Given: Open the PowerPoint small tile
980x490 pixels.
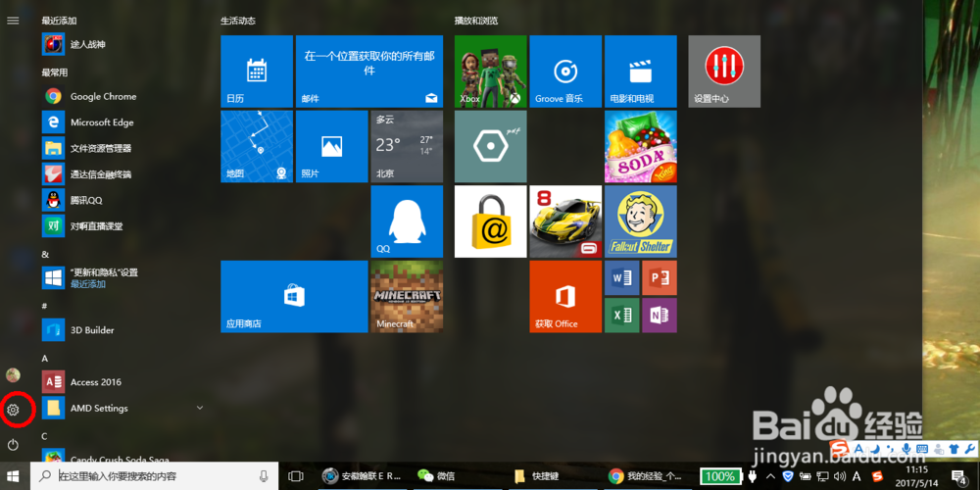Looking at the screenshot, I should (x=660, y=277).
